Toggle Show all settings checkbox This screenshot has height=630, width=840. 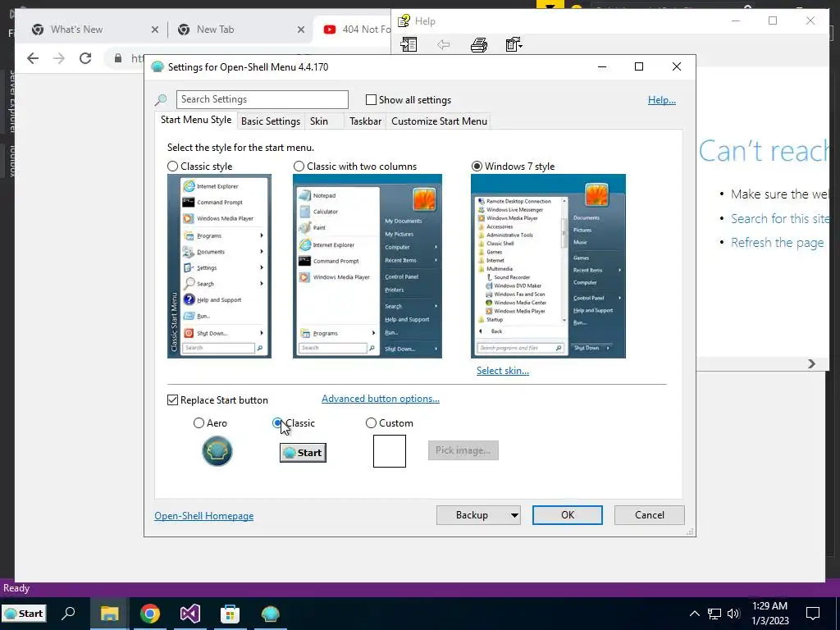371,99
